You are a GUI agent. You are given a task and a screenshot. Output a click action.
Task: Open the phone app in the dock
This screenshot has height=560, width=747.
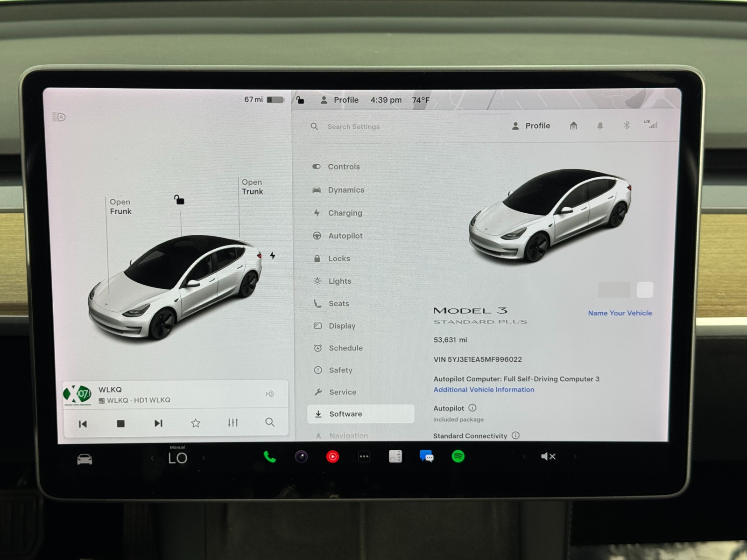pos(269,456)
